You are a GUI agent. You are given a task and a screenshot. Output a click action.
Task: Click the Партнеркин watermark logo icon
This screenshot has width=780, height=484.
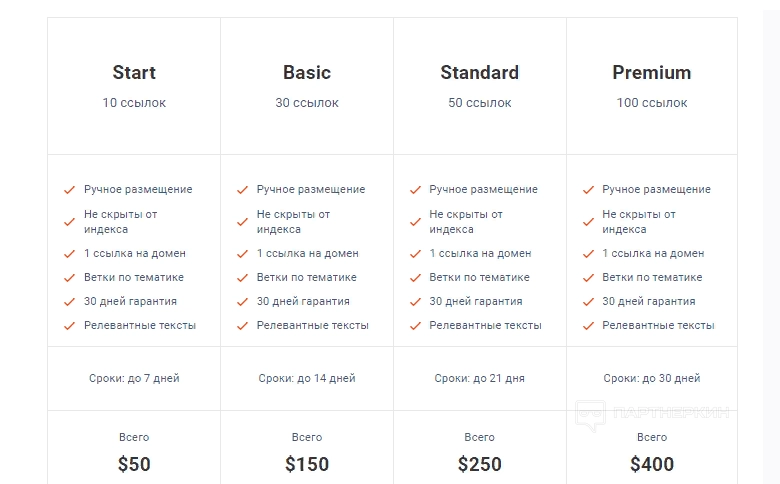tap(590, 413)
